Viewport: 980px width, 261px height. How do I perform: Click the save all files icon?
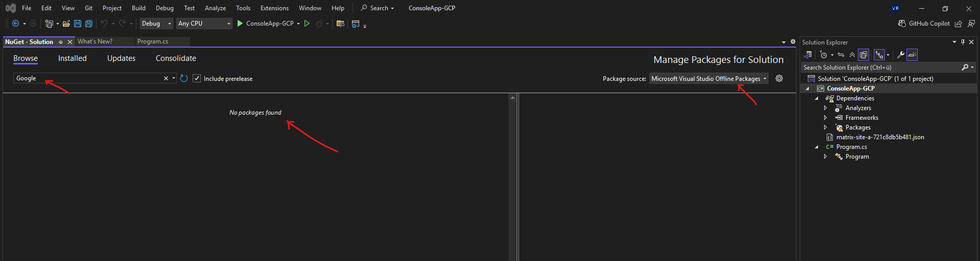[89, 24]
